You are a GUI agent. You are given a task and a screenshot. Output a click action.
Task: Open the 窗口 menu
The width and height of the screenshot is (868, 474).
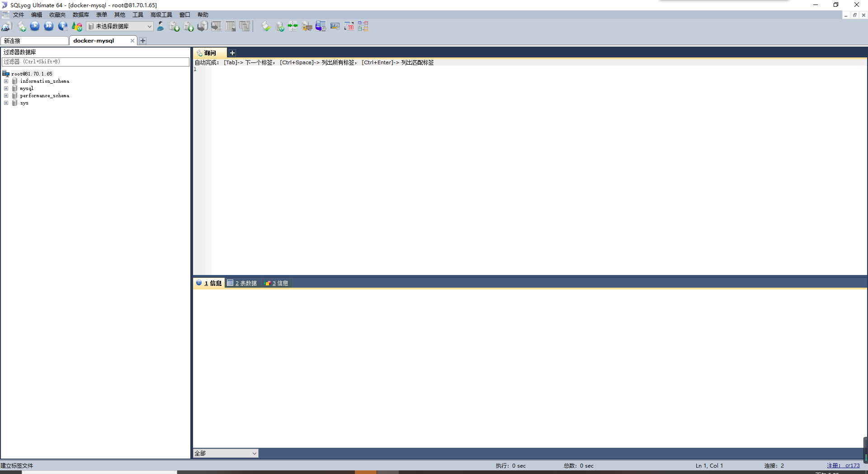(185, 15)
